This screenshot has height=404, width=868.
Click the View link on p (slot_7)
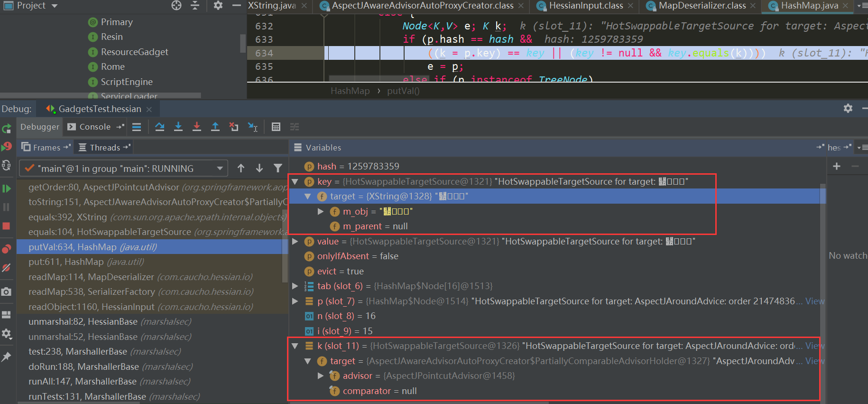(814, 301)
